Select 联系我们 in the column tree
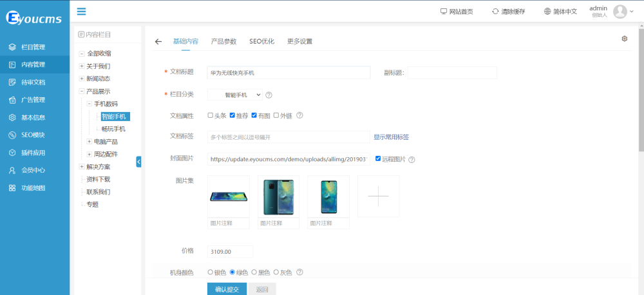This screenshot has width=644, height=295. pyautogui.click(x=98, y=192)
